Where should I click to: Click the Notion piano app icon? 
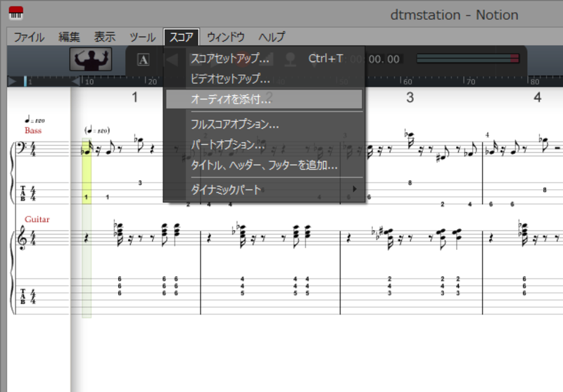click(15, 13)
